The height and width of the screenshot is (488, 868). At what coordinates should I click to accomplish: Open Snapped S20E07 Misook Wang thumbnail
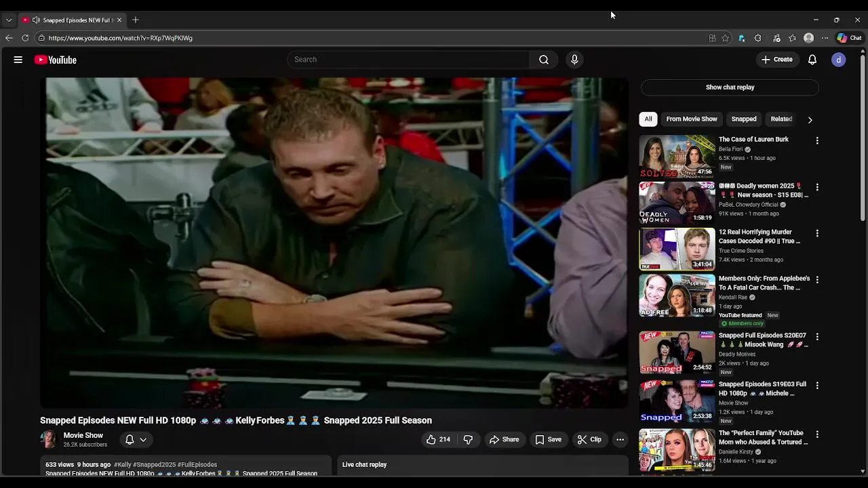tap(677, 352)
